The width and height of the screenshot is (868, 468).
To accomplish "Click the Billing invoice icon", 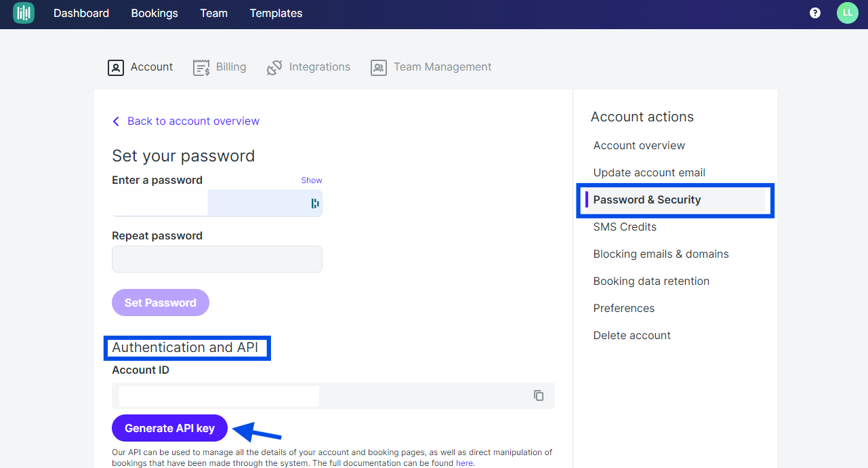I will click(x=201, y=67).
